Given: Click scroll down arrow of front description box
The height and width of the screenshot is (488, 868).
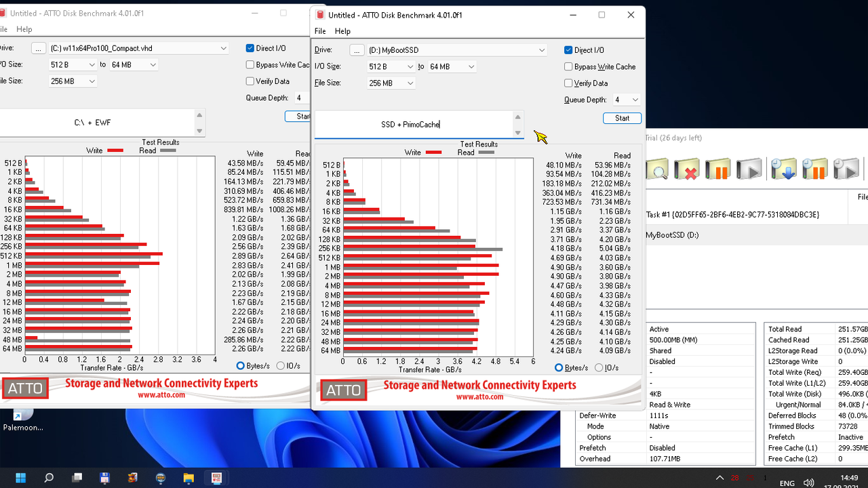Looking at the screenshot, I should pos(518,133).
